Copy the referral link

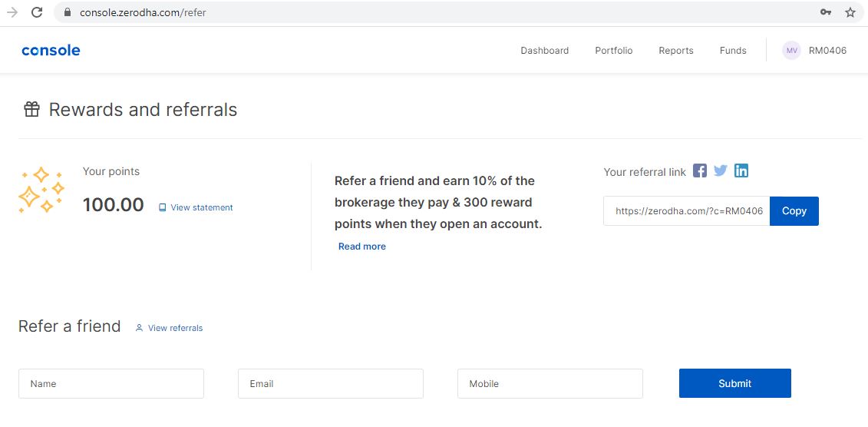[794, 211]
